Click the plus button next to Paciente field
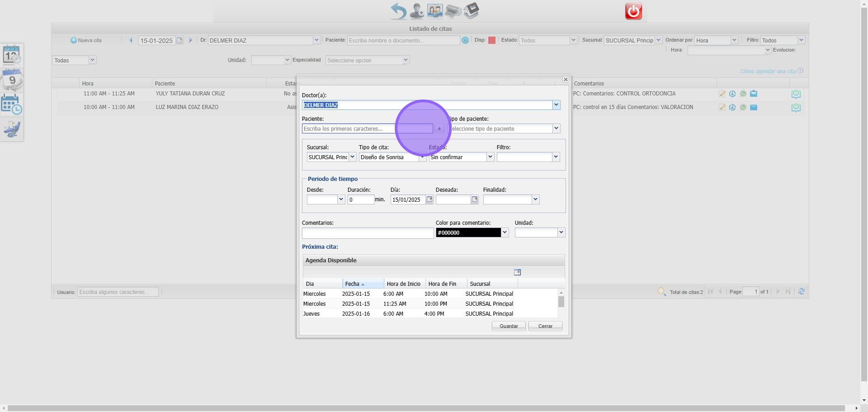The width and height of the screenshot is (868, 412). 439,129
